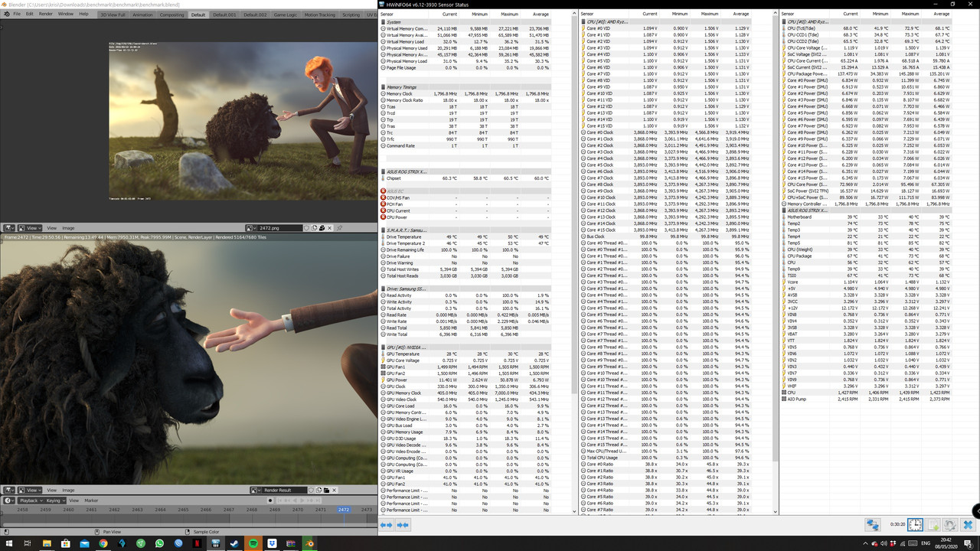Switch to the Animation workspace tab
Screen dimensions: 980x551
(x=142, y=15)
